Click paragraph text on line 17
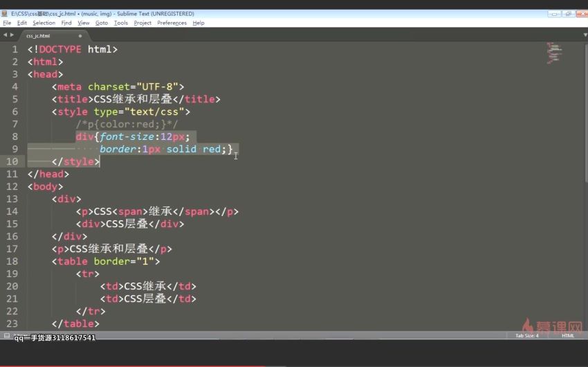The image size is (588, 367). pos(109,249)
